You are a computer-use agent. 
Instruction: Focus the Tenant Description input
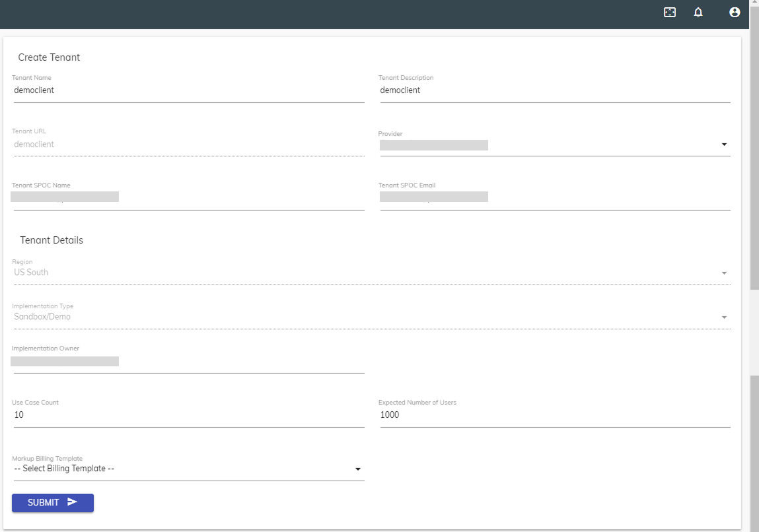click(555, 91)
